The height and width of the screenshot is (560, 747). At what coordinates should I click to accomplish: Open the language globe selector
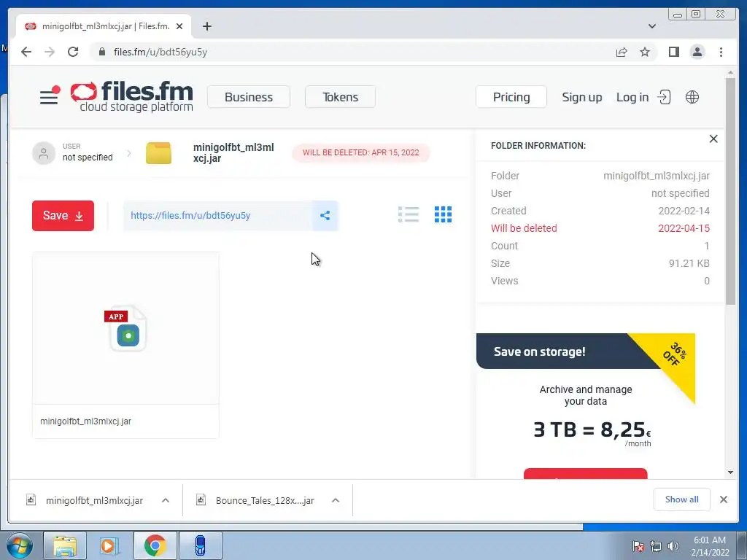[x=692, y=97]
